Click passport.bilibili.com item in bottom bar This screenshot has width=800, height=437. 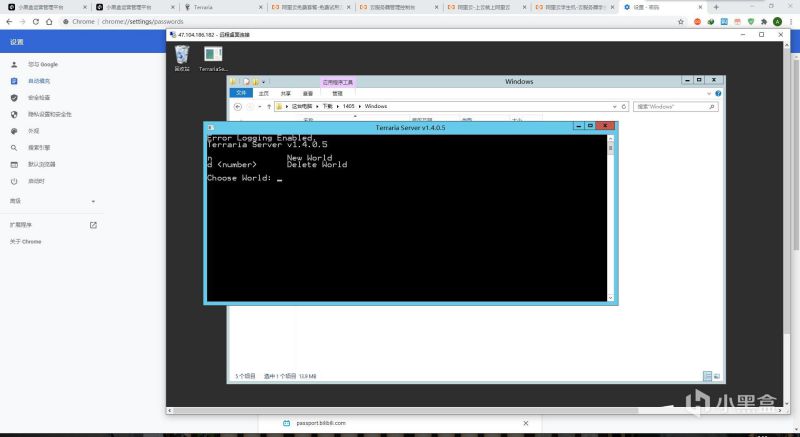(x=320, y=423)
